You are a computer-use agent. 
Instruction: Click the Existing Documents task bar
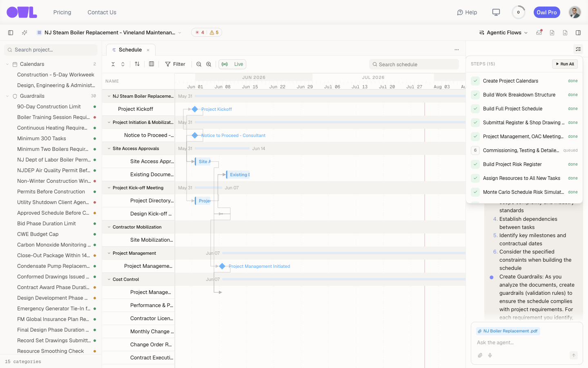coord(238,175)
